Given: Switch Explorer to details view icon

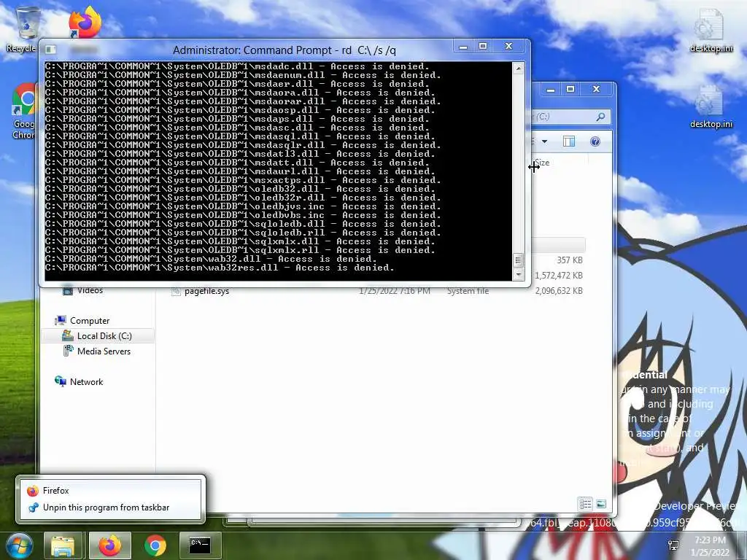Looking at the screenshot, I should [585, 504].
